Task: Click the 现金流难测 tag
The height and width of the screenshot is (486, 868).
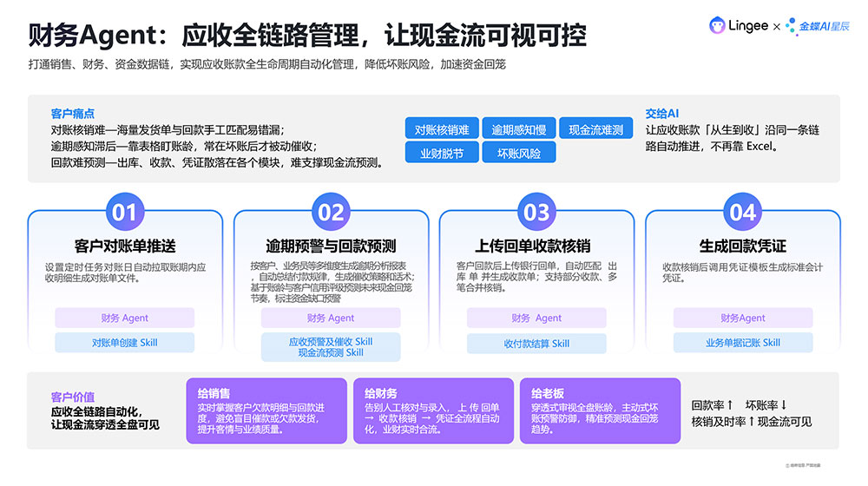Action: coord(595,129)
